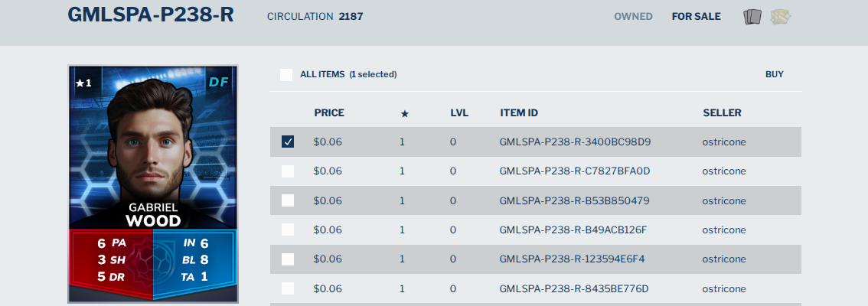The image size is (868, 306).
Task: Switch to faded scattered cards view icon
Action: 781,17
